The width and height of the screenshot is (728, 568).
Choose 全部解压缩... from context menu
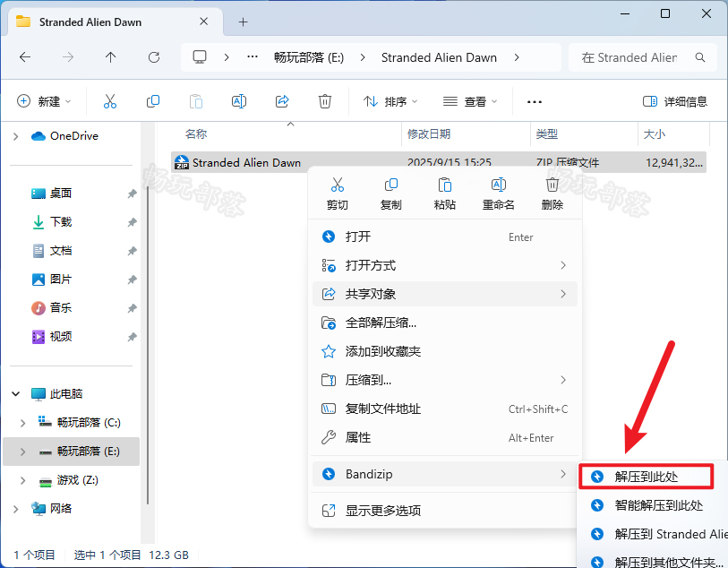445,323
